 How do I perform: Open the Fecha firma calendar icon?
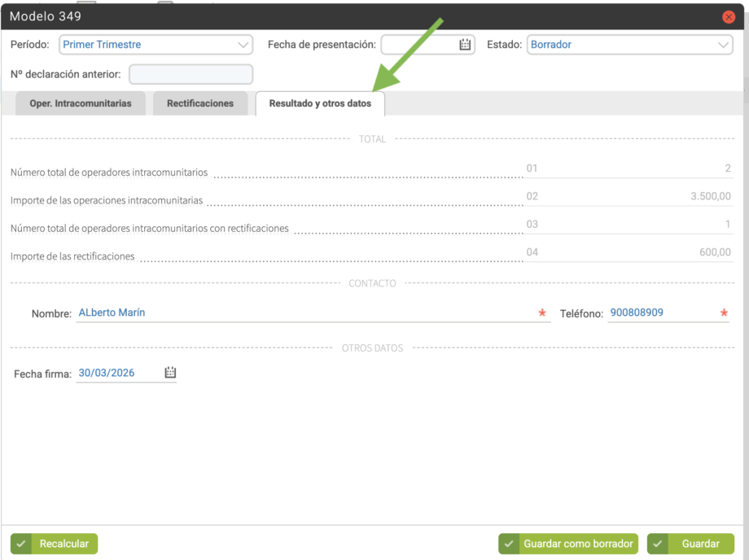(170, 373)
